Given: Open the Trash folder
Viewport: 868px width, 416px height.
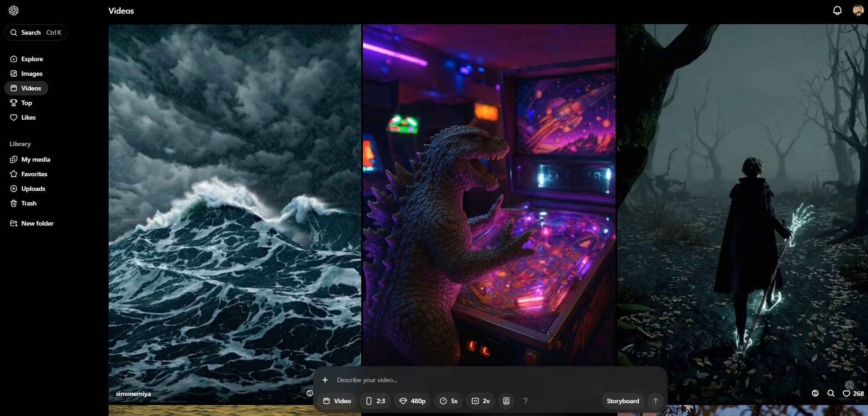Looking at the screenshot, I should 23,203.
